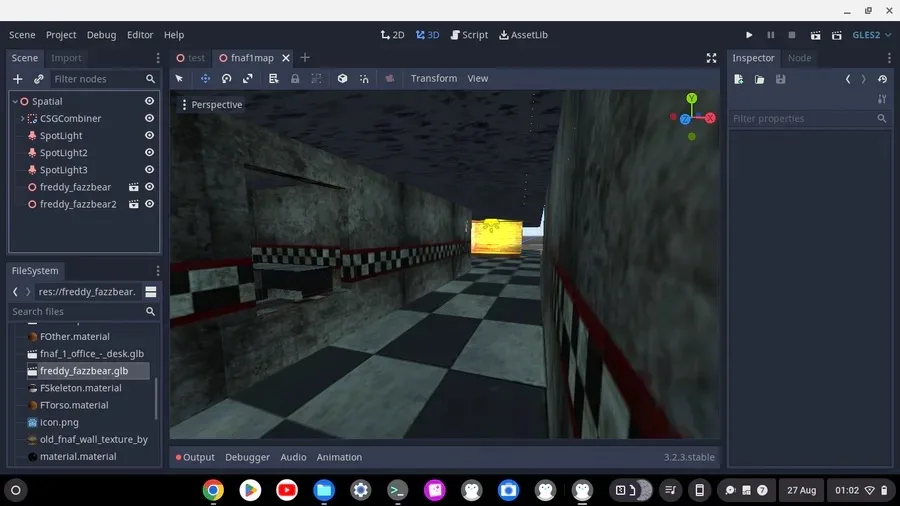Image resolution: width=900 pixels, height=506 pixels.
Task: Switch to the 2D workspace
Action: click(x=393, y=35)
